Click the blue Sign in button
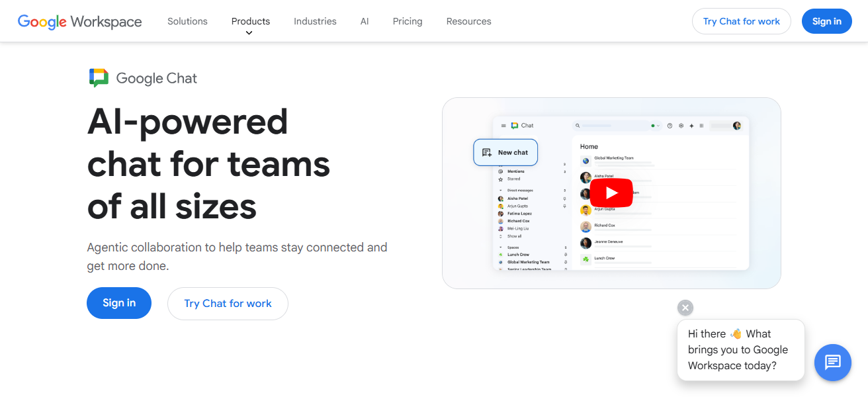 (x=826, y=21)
